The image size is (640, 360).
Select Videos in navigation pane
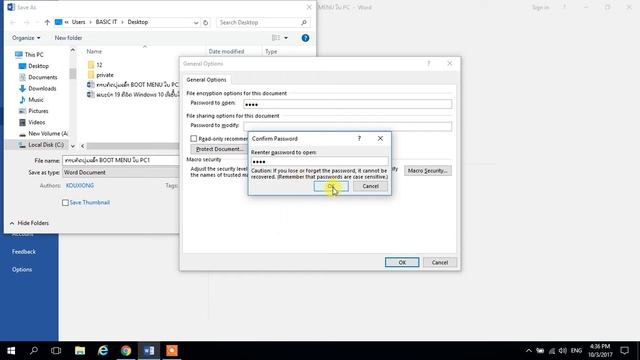32,122
